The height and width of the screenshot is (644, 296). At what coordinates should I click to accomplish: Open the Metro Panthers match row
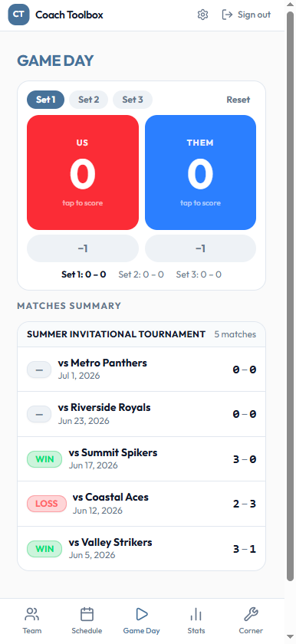pyautogui.click(x=141, y=370)
